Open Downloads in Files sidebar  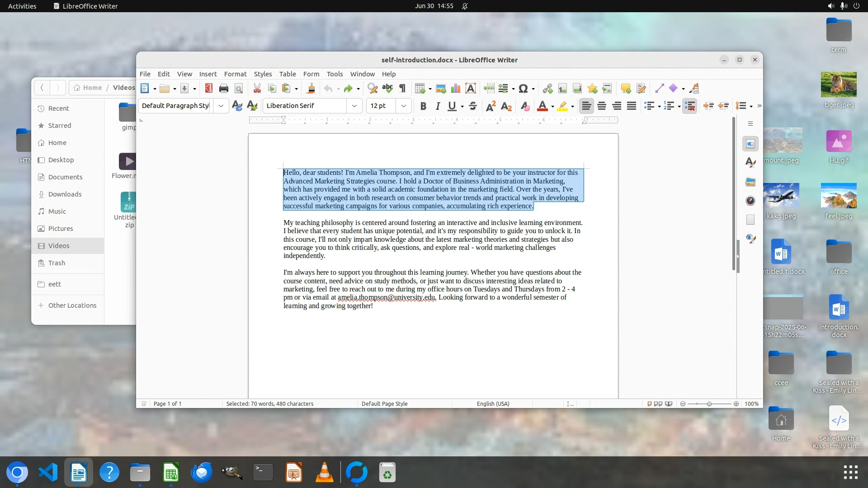65,194
